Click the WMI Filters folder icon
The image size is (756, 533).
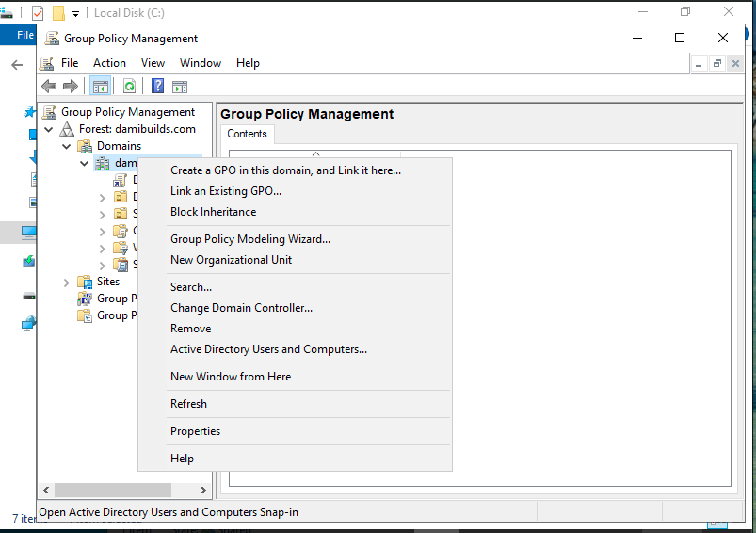(x=121, y=248)
